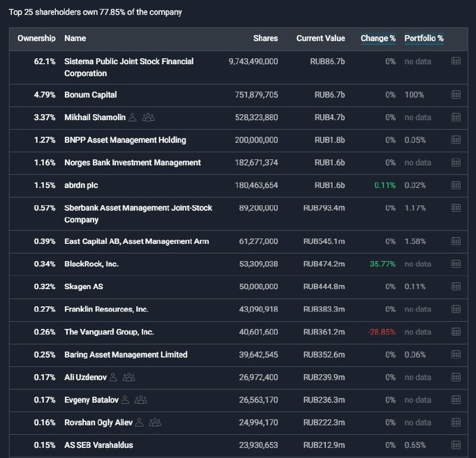Click the calendar icon in the Sberbank row
This screenshot has height=458, width=476.
[456, 208]
